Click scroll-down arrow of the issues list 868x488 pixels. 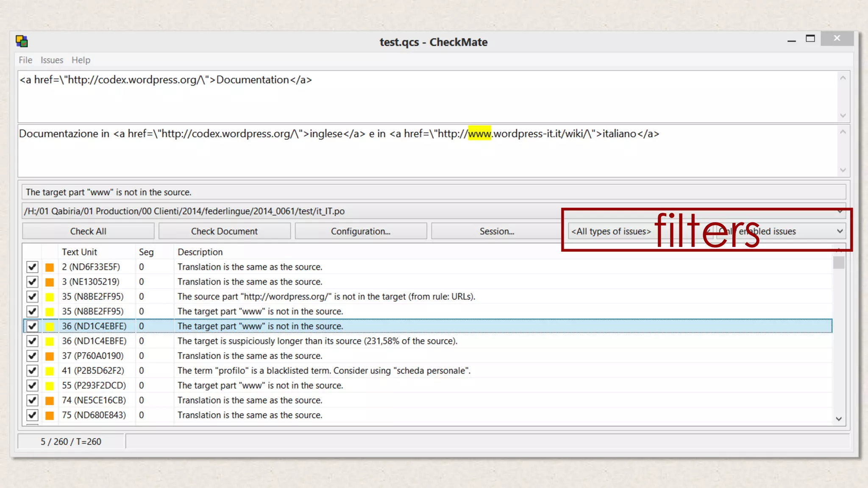839,419
